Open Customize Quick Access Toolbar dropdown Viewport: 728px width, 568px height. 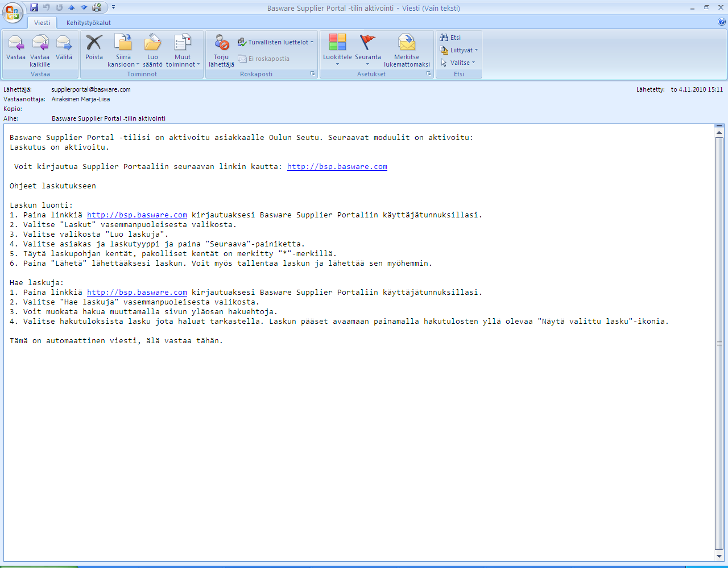tap(113, 7)
